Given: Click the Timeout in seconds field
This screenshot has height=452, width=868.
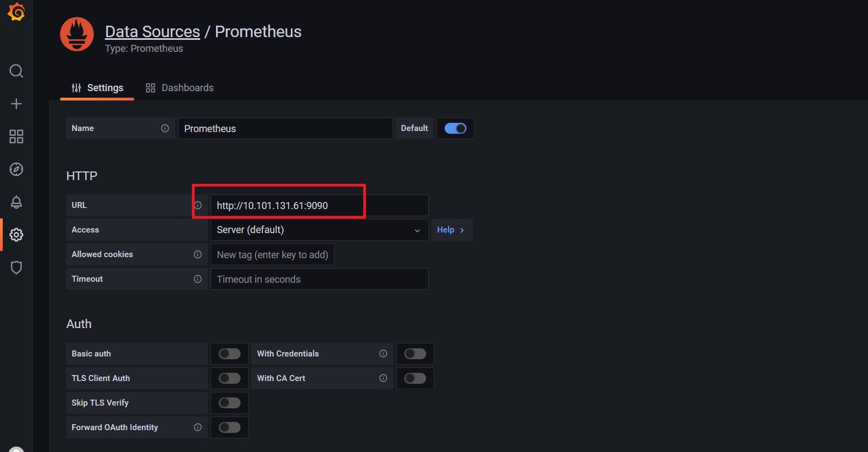Looking at the screenshot, I should coord(319,279).
